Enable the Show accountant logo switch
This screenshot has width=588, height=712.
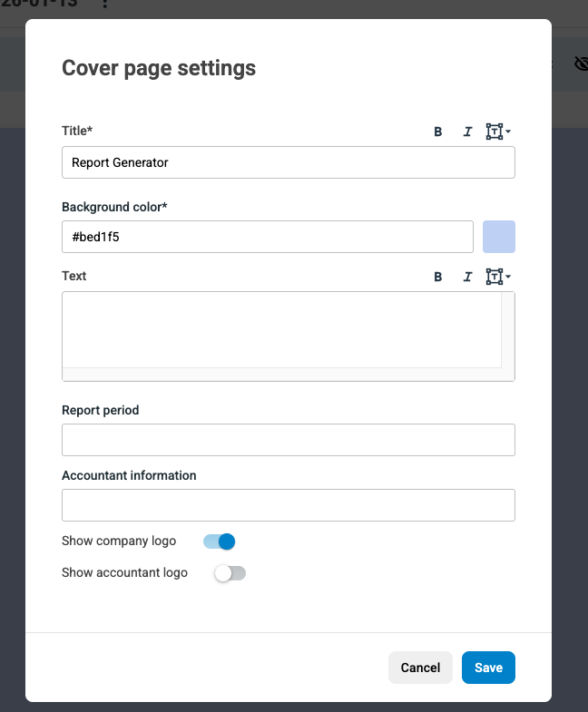(x=230, y=573)
